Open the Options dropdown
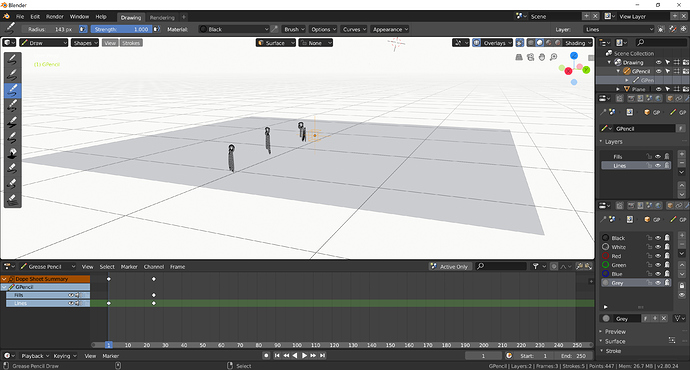 [x=323, y=29]
